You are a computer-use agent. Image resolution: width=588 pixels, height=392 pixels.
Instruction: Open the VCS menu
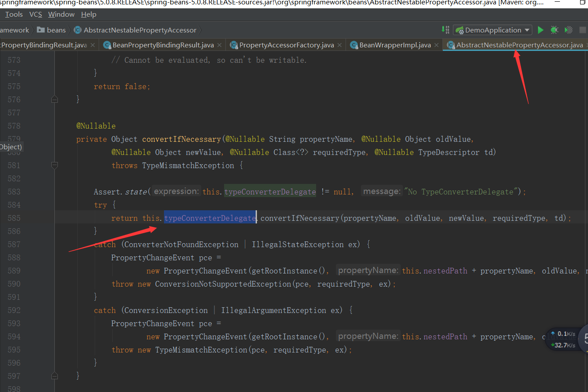click(x=36, y=14)
